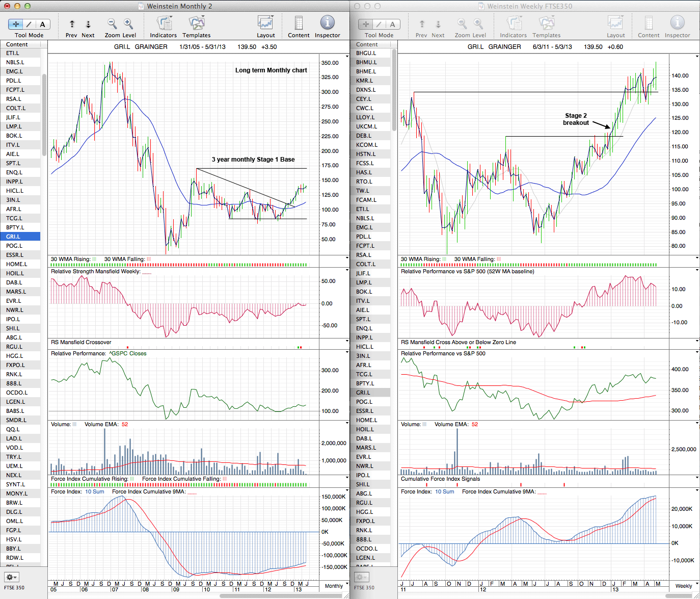The image size is (700, 599).
Task: Click the Prev up-arrow icon
Action: [72, 24]
